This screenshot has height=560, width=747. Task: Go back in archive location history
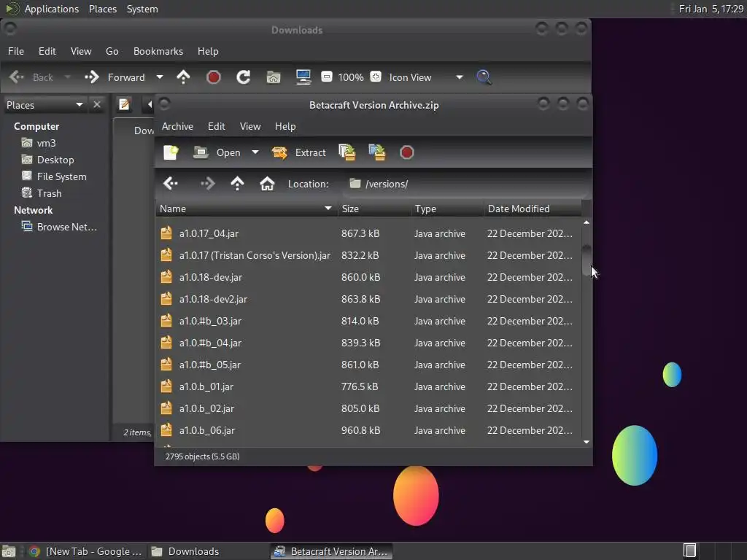171,183
